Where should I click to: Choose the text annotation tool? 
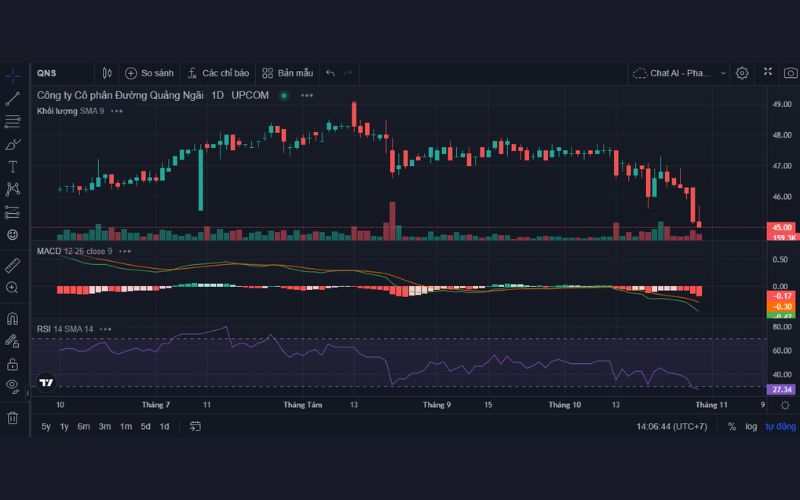13,166
